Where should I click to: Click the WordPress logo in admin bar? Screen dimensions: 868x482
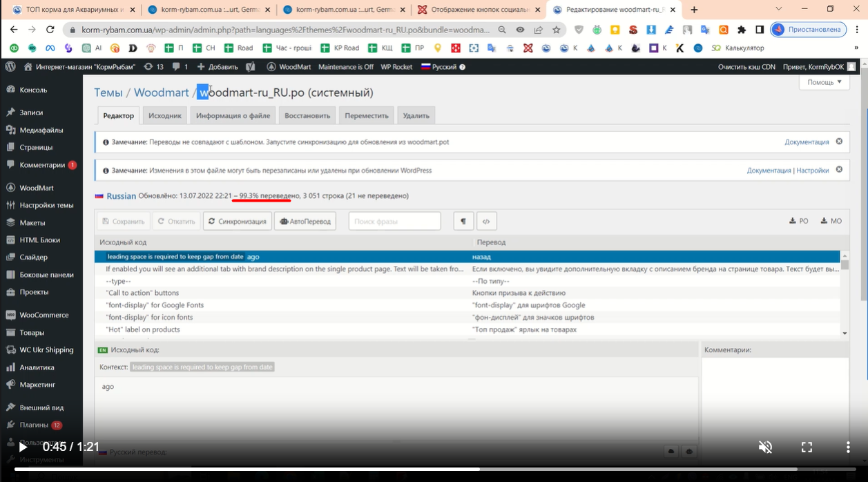point(10,67)
